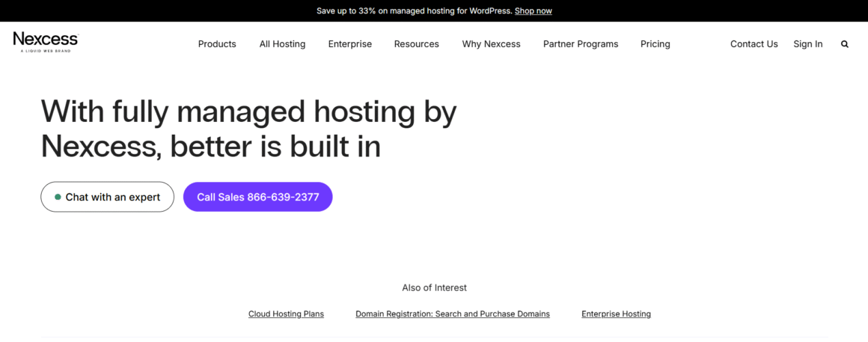868x342 pixels.
Task: Open the Resources menu
Action: [416, 44]
